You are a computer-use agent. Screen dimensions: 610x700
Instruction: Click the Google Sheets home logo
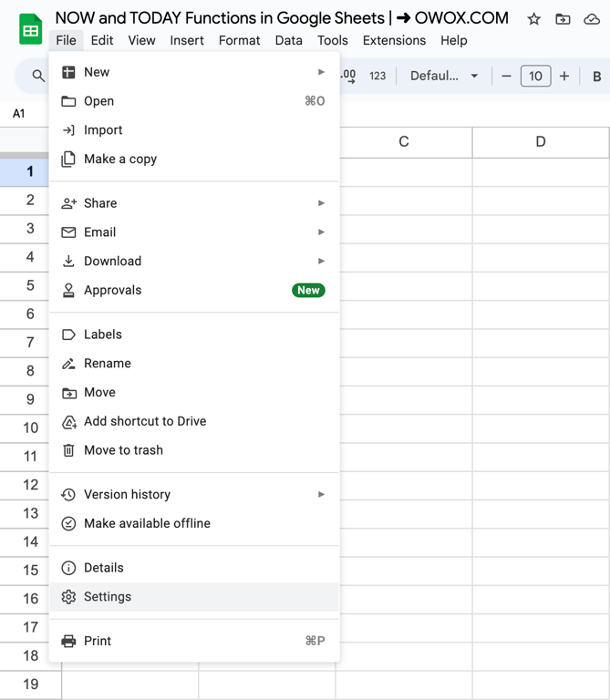coord(30,29)
